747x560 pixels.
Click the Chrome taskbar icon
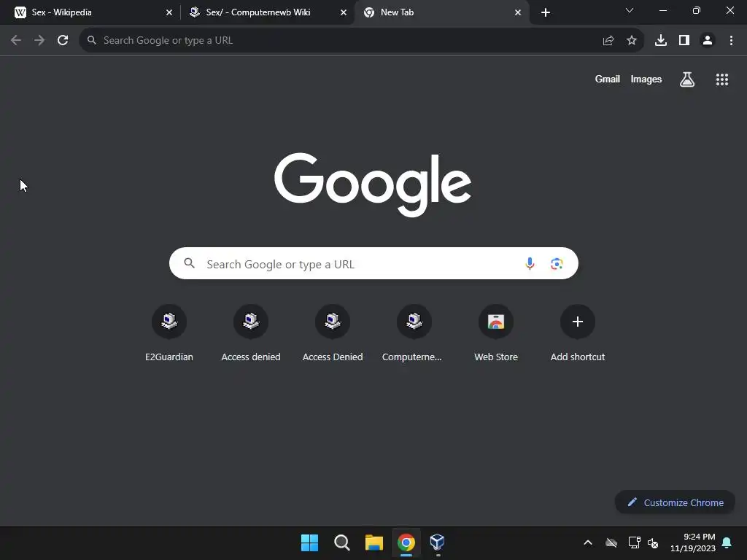[x=406, y=542]
